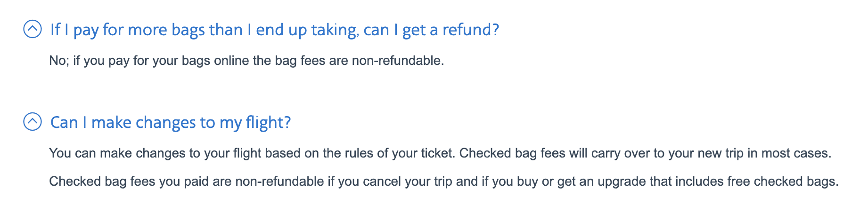Click the 'No; if you pay for your bags online' answer

pos(246,61)
